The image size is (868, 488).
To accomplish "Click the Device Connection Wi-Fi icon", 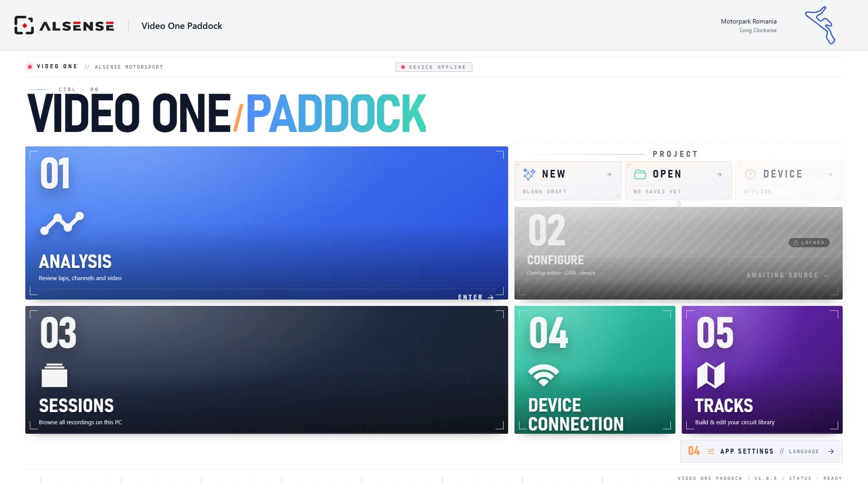I will click(x=543, y=375).
